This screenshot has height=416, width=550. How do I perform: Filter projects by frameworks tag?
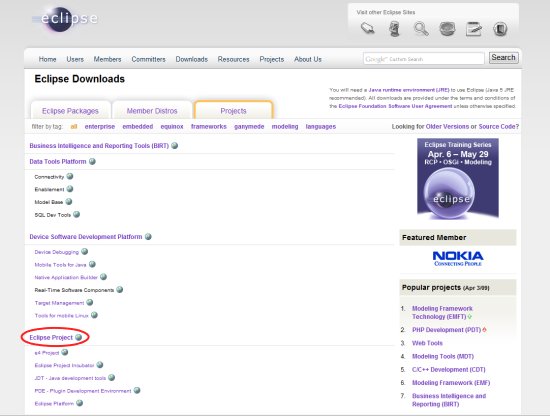tap(209, 126)
